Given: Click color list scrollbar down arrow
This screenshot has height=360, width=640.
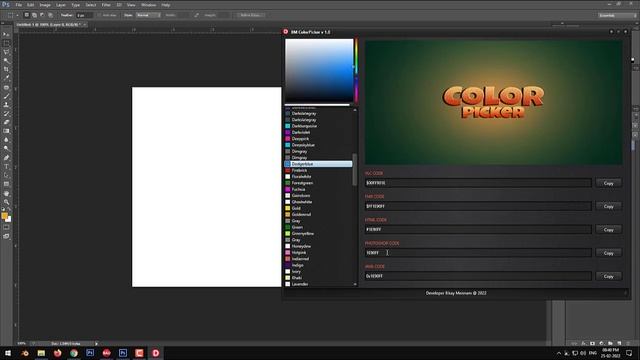Looking at the screenshot, I should pyautogui.click(x=355, y=284).
